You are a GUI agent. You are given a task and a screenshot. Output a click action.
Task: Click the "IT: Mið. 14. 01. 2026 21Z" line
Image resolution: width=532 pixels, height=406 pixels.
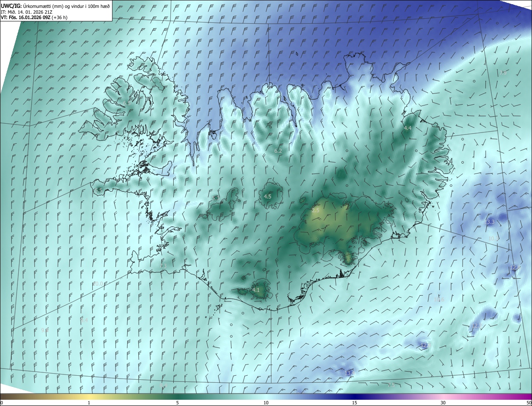(x=26, y=12)
